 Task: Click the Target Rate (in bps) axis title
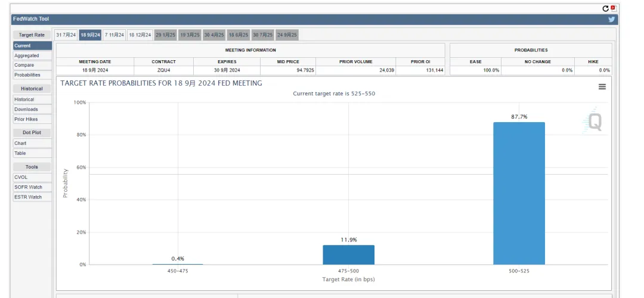click(348, 280)
